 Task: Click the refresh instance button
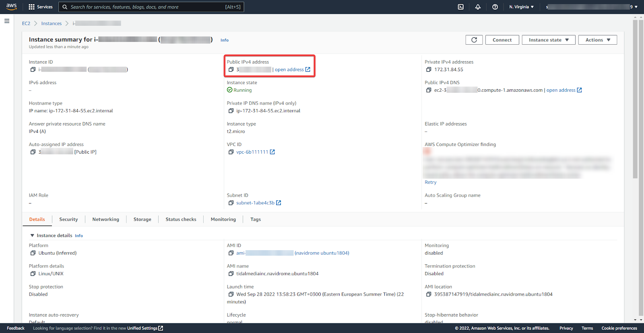474,40
